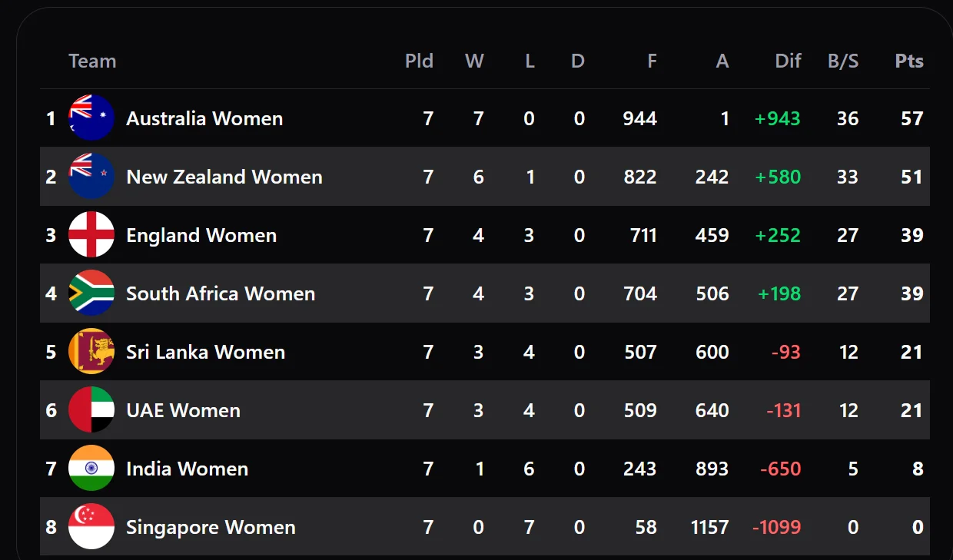The width and height of the screenshot is (953, 560).
Task: Select the Sri Lanka Women team name
Action: pyautogui.click(x=205, y=352)
